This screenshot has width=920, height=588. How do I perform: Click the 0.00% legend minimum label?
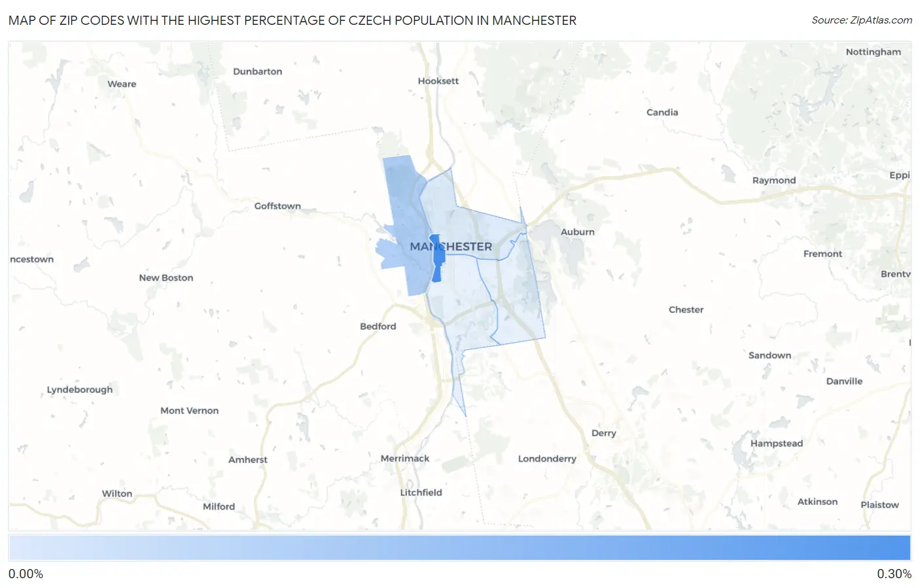(26, 574)
